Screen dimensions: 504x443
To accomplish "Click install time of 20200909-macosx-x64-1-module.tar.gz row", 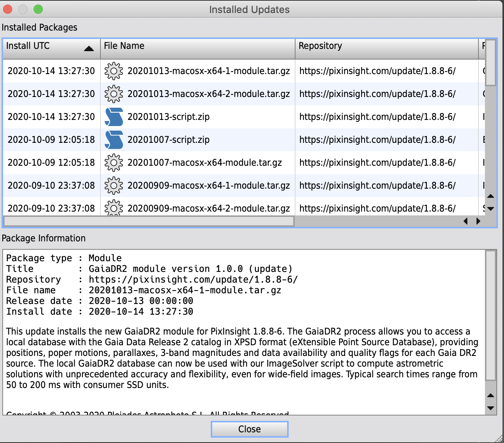I will [51, 186].
